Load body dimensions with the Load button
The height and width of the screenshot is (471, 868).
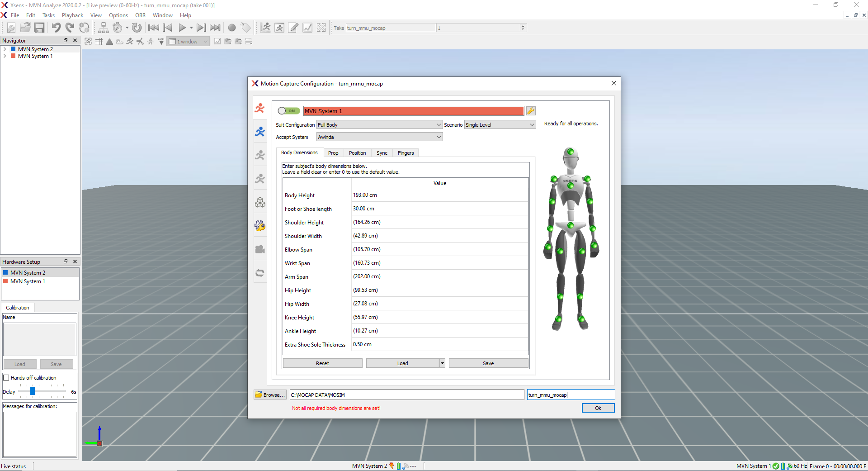click(x=402, y=363)
